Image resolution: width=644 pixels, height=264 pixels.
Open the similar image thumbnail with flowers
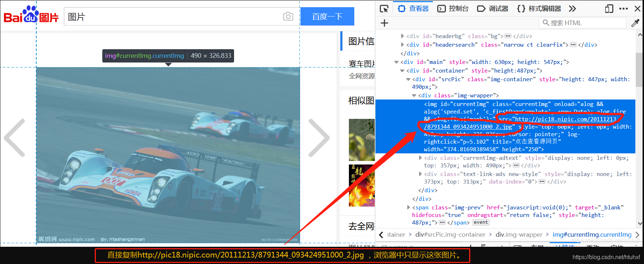point(362,140)
